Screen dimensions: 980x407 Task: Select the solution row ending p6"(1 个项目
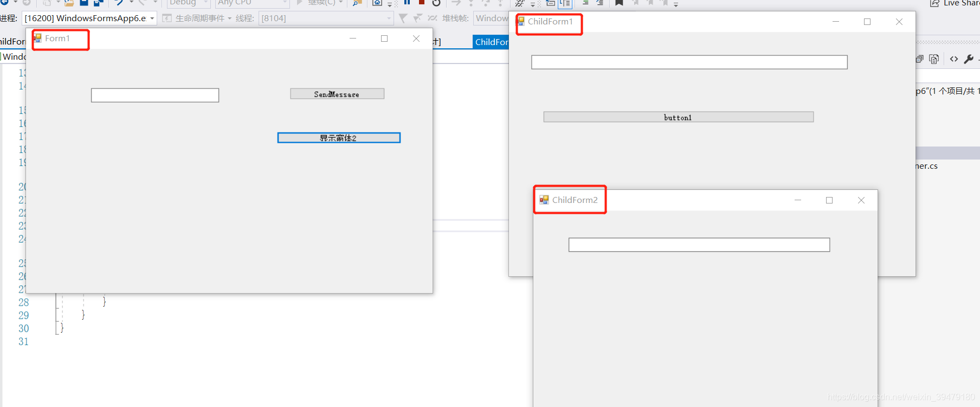coord(948,91)
